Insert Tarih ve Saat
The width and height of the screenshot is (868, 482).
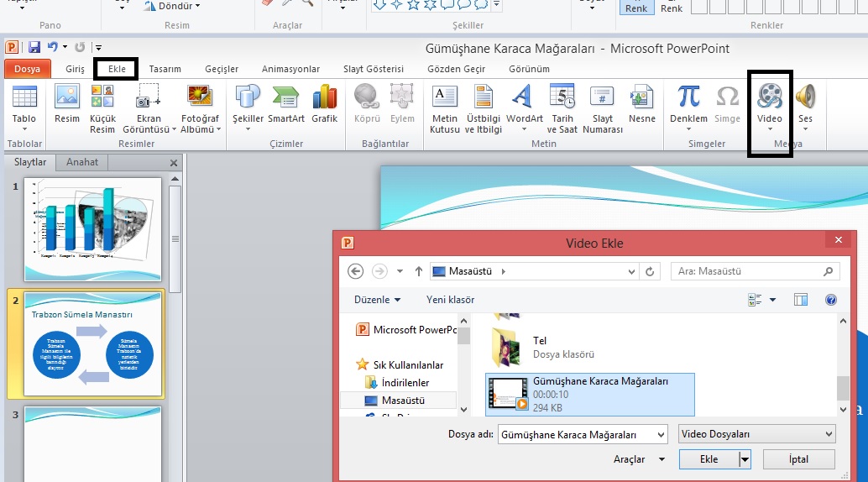point(562,108)
